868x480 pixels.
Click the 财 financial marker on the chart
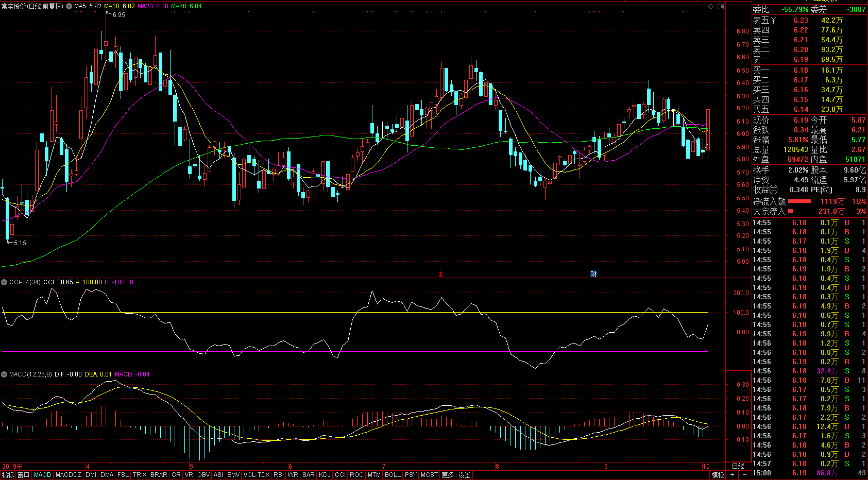click(593, 274)
